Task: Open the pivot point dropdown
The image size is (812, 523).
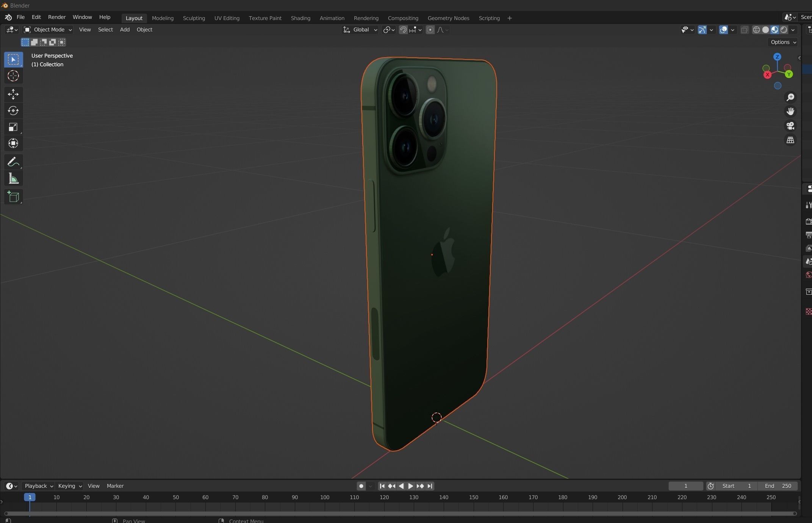Action: (389, 30)
